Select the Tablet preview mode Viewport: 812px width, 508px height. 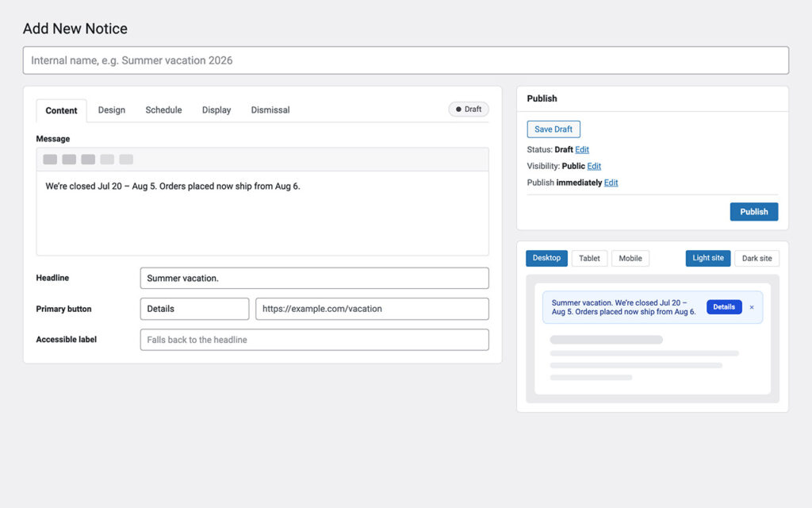[589, 258]
